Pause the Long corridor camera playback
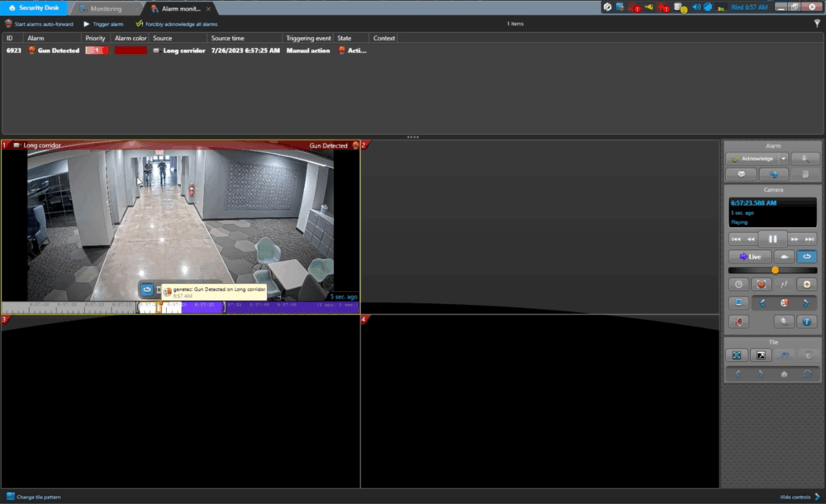826x504 pixels. tap(773, 239)
